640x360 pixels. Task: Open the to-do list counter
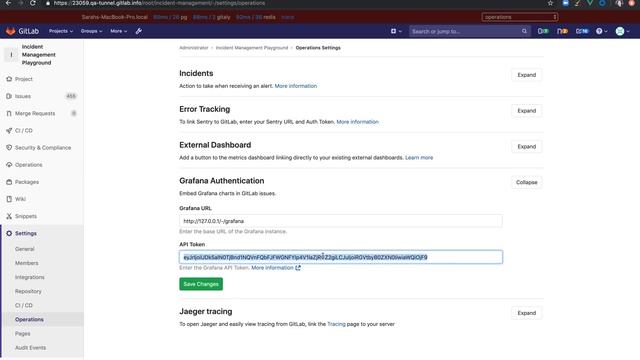[x=582, y=31]
